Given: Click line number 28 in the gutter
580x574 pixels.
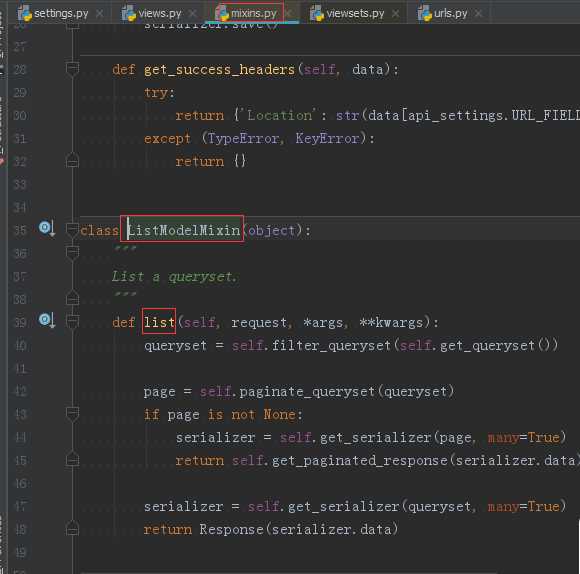Looking at the screenshot, I should coord(20,69).
